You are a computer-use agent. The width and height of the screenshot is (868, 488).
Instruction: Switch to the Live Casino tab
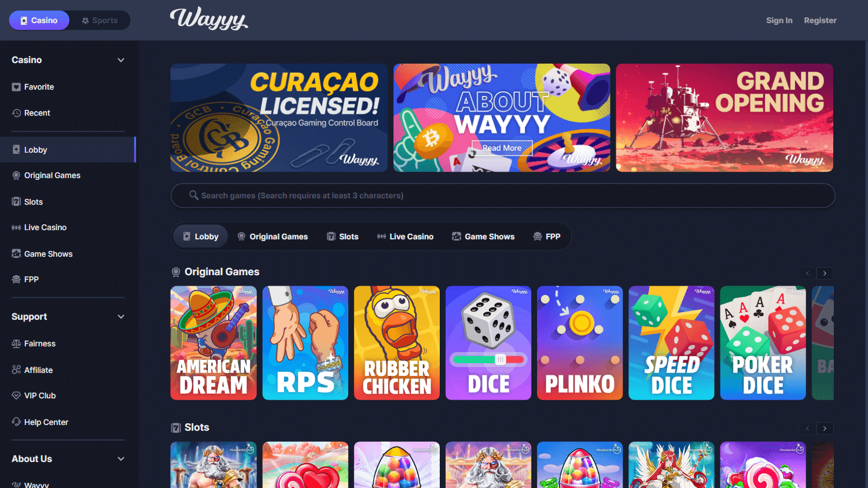pos(405,236)
